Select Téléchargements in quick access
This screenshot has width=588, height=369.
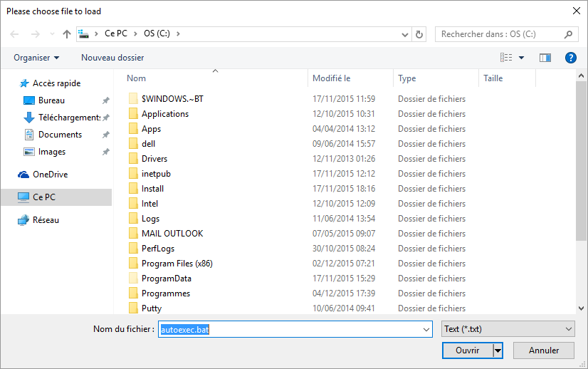68,118
